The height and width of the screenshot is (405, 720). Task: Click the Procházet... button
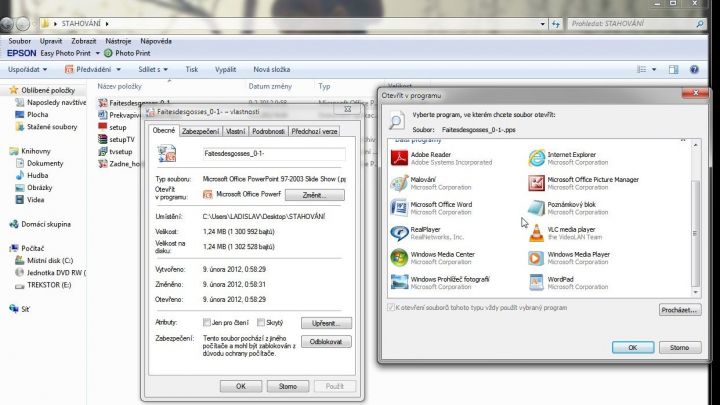tap(680, 310)
